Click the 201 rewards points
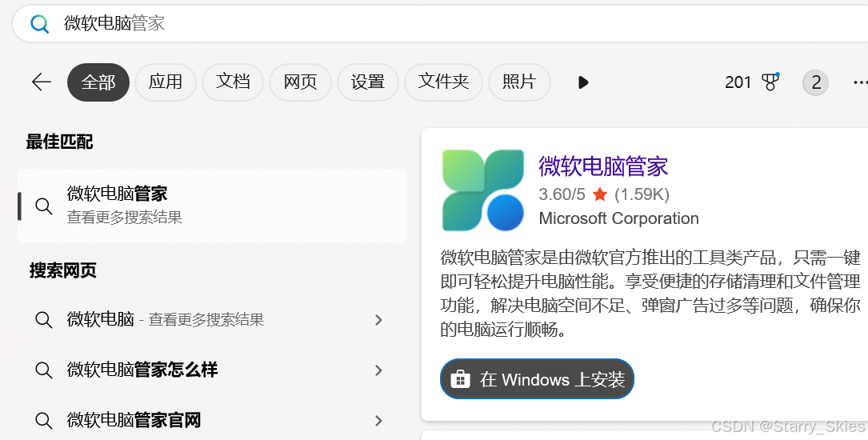Screen dimensions: 868x440 click(738, 82)
